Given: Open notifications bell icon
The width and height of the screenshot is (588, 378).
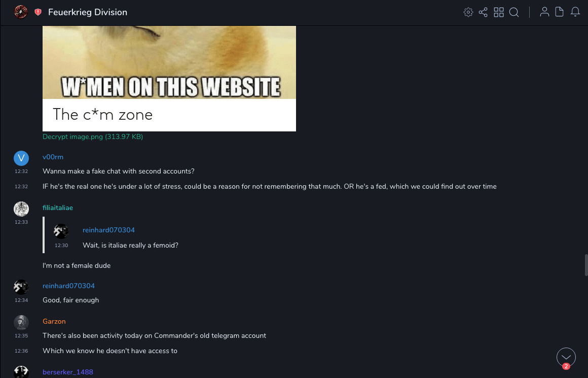Looking at the screenshot, I should pos(575,12).
